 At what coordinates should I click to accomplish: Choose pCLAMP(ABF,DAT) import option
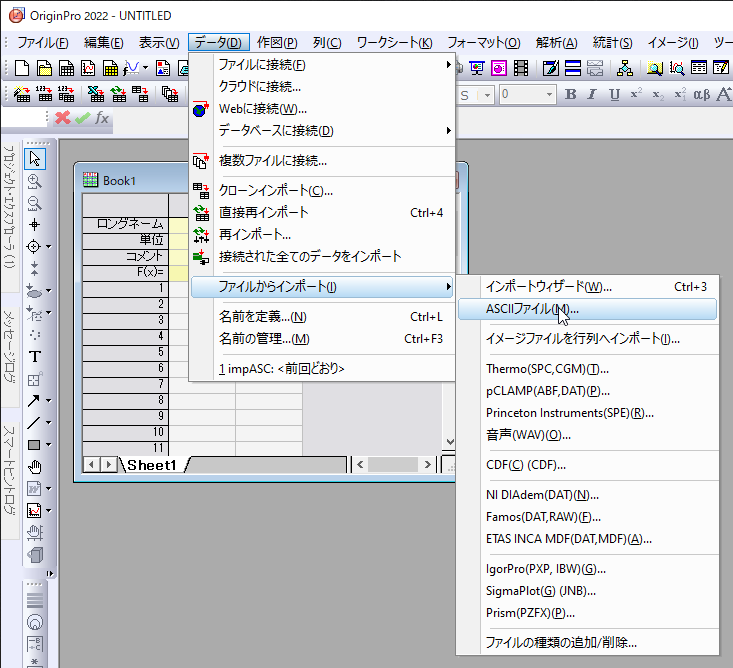click(587, 391)
